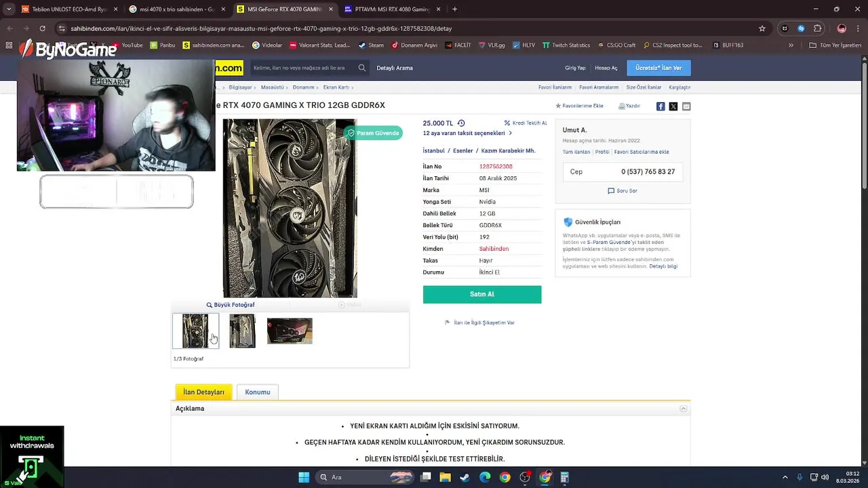The image size is (868, 488).
Task: Open Calculator from taskbar
Action: point(564,477)
